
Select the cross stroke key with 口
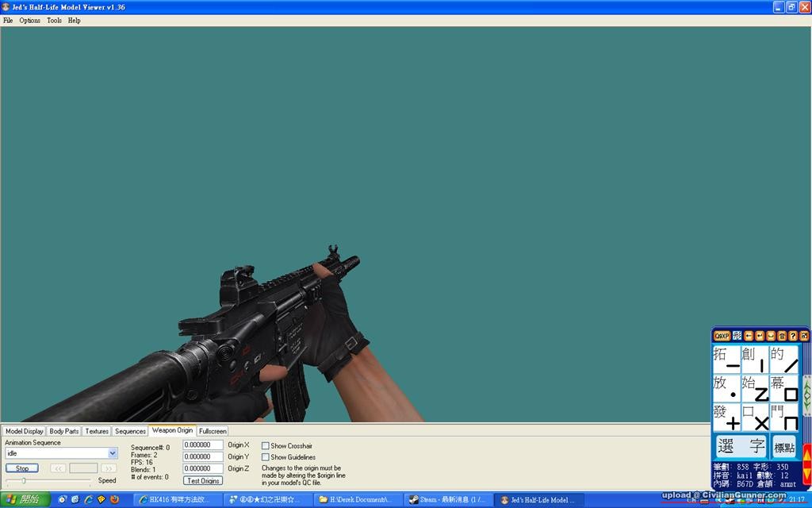[755, 417]
